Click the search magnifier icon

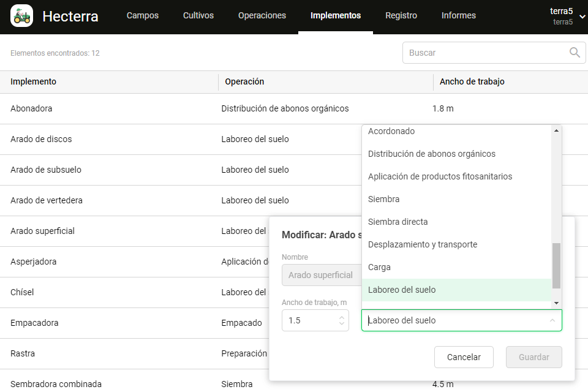(575, 53)
